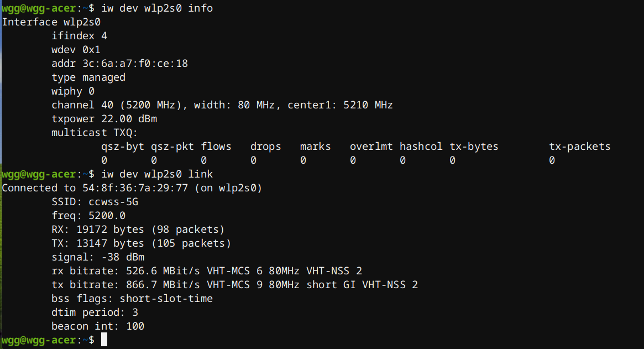Click the second command "iw dev wlp2s0 link"
Image resolution: width=644 pixels, height=349 pixels.
[157, 174]
